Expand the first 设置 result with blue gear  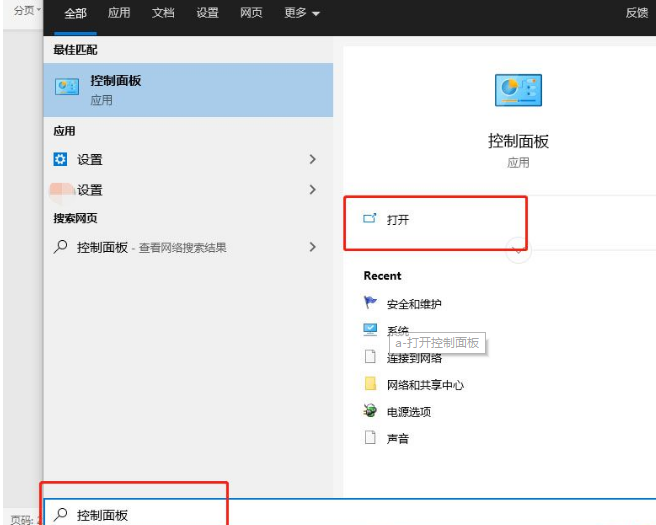313,159
